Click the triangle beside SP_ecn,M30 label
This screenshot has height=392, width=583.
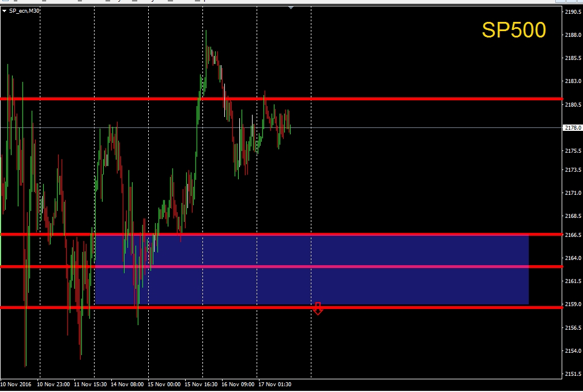pos(4,11)
